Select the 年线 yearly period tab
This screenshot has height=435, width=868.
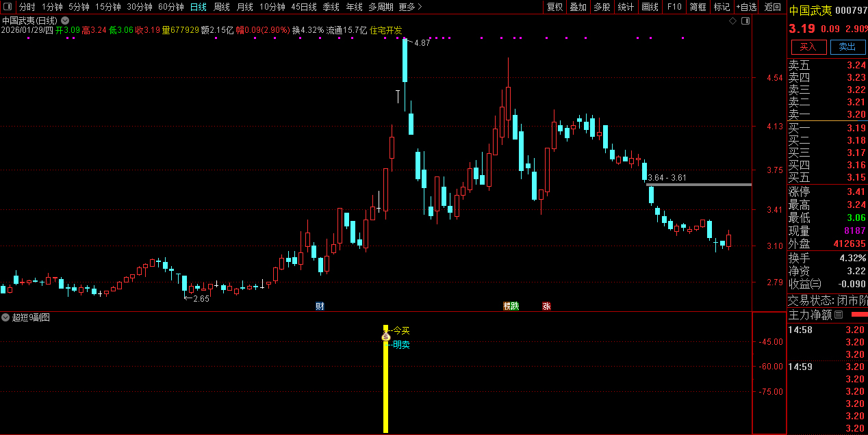[355, 7]
